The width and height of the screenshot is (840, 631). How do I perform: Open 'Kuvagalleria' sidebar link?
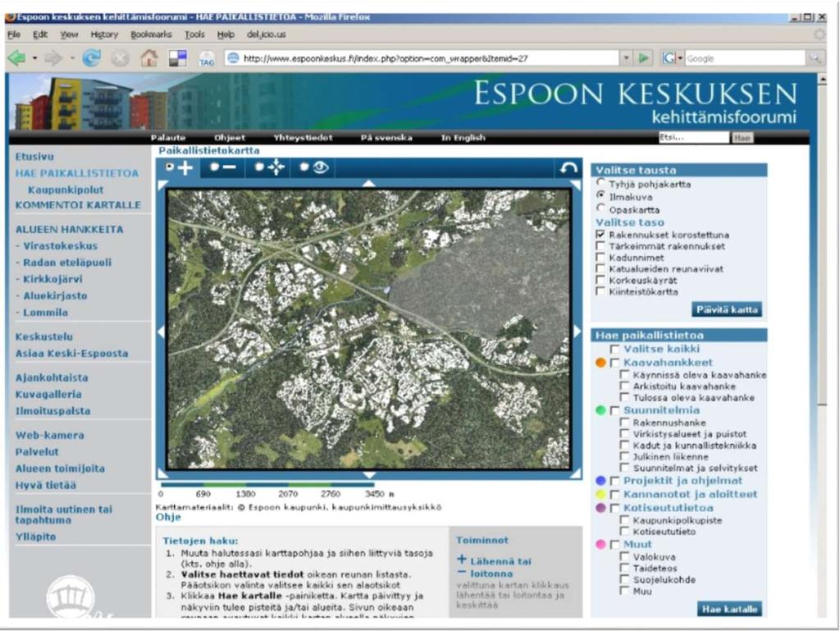pyautogui.click(x=48, y=394)
